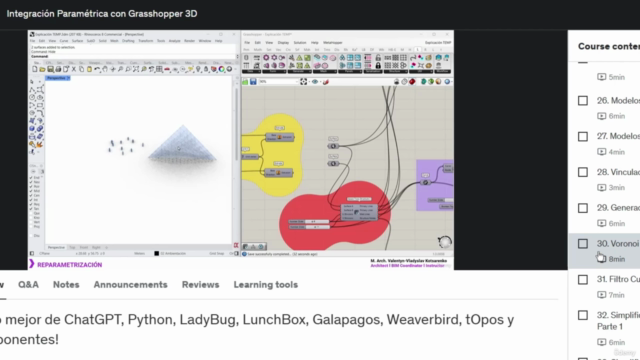This screenshot has height=360, width=640.
Task: Check the box for lecture 32 Simplific
Action: (x=583, y=316)
